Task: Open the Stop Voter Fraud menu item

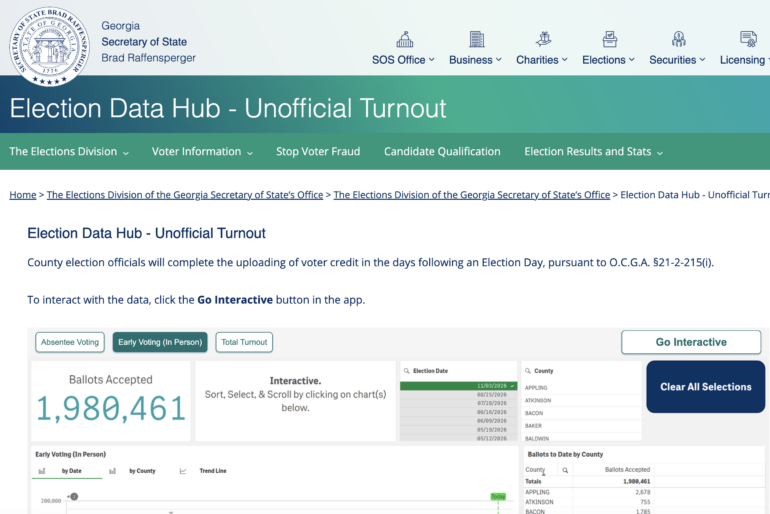Action: coord(318,151)
